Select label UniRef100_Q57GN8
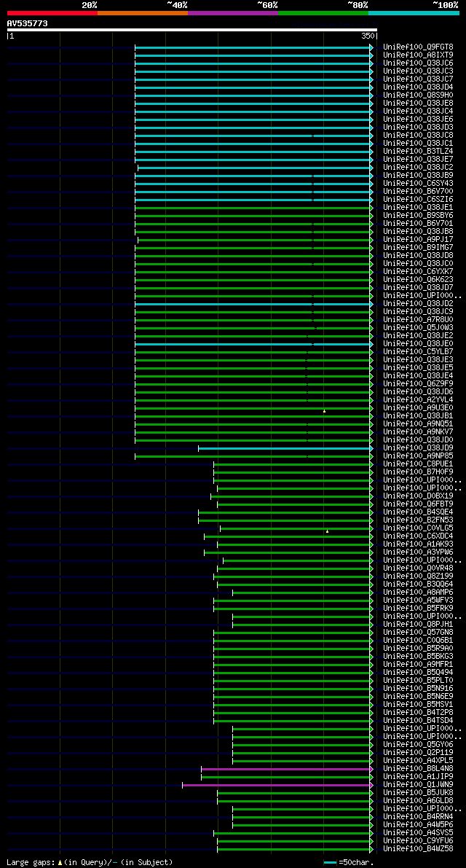 click(x=418, y=633)
